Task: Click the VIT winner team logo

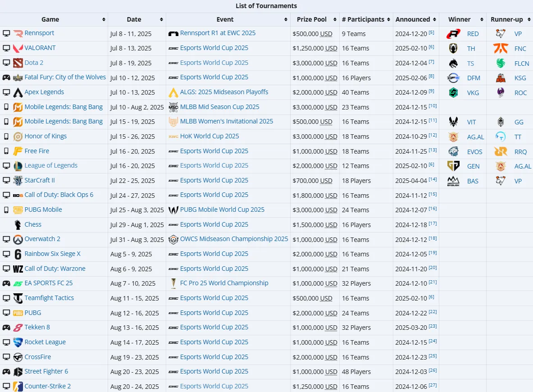Action: (x=453, y=122)
